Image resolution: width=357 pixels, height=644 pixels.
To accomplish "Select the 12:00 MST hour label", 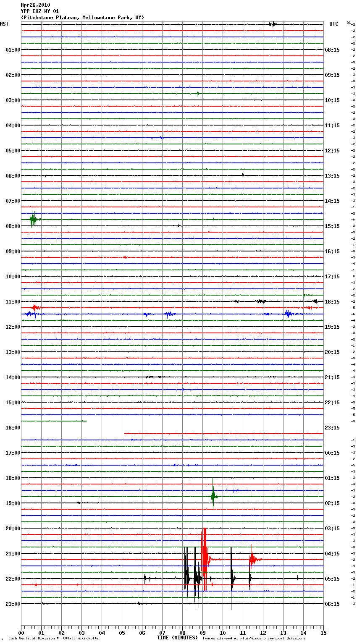I will (13, 327).
